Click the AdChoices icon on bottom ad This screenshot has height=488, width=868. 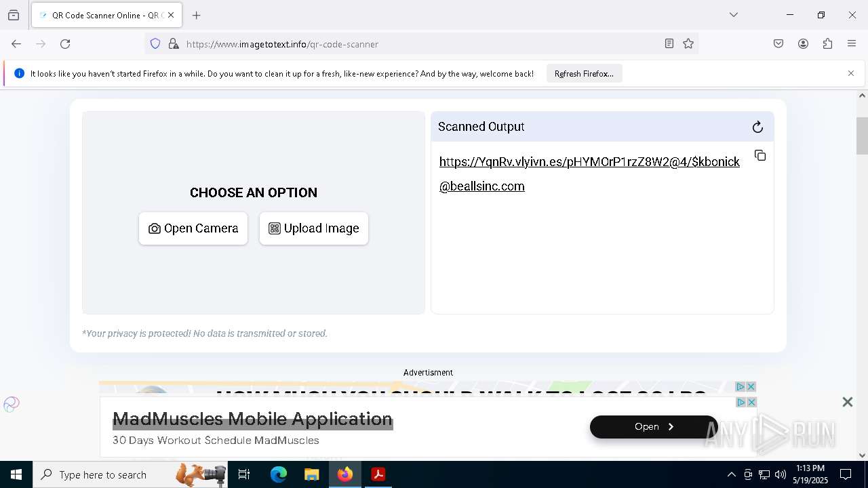(x=741, y=402)
